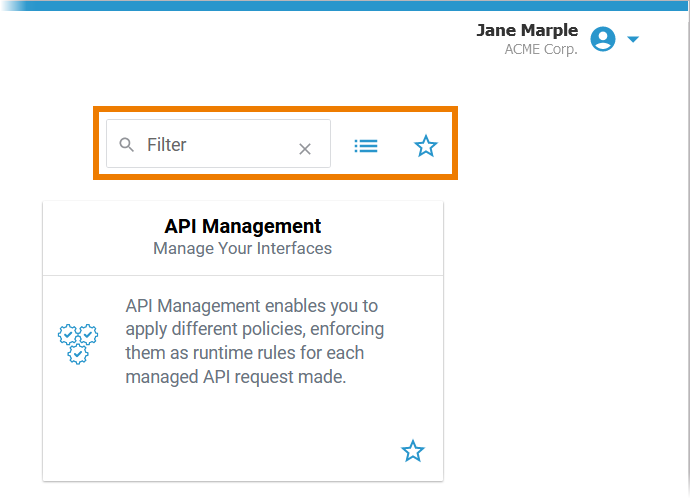Click the word "Filter" placeholder text
This screenshot has width=690, height=499.
click(x=167, y=145)
